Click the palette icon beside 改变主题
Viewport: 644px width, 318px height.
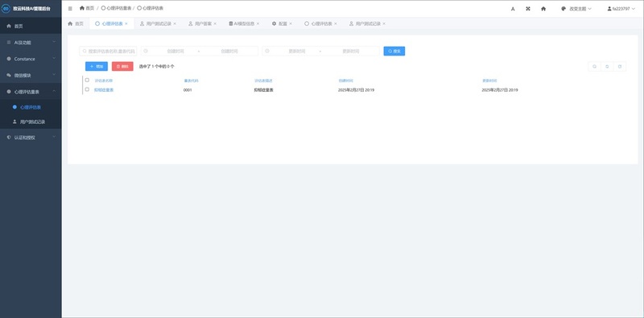[563, 9]
